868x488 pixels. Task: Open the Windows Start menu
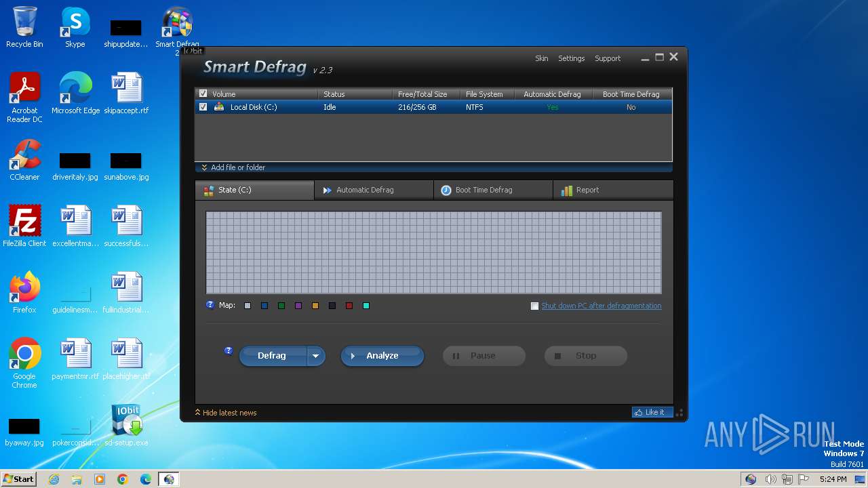(x=19, y=479)
